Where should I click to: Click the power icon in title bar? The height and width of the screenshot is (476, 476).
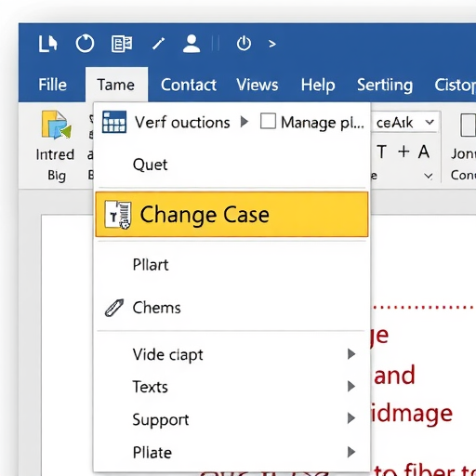click(x=244, y=44)
